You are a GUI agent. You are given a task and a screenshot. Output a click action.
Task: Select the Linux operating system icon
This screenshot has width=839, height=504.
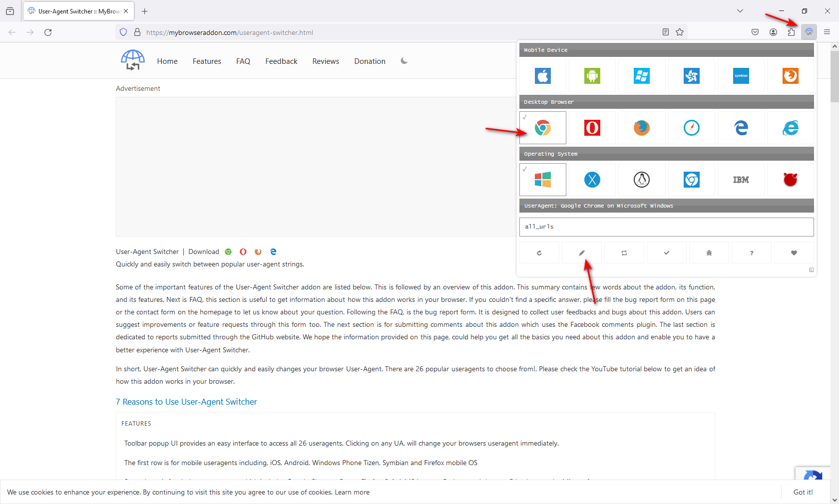point(641,180)
